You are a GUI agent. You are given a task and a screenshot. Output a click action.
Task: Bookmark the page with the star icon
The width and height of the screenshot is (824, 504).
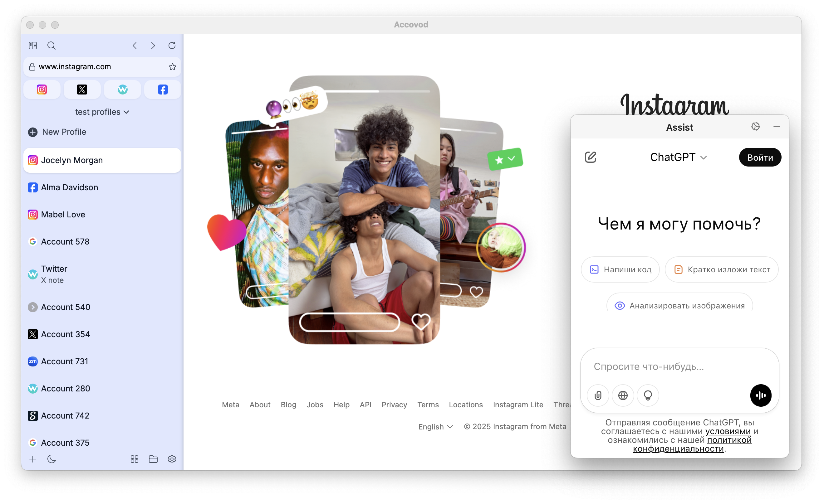coord(173,67)
